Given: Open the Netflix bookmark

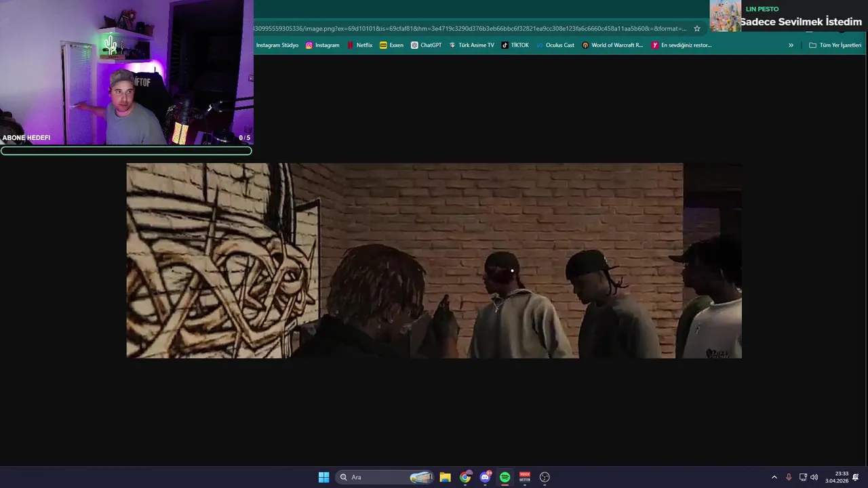Looking at the screenshot, I should [x=359, y=45].
